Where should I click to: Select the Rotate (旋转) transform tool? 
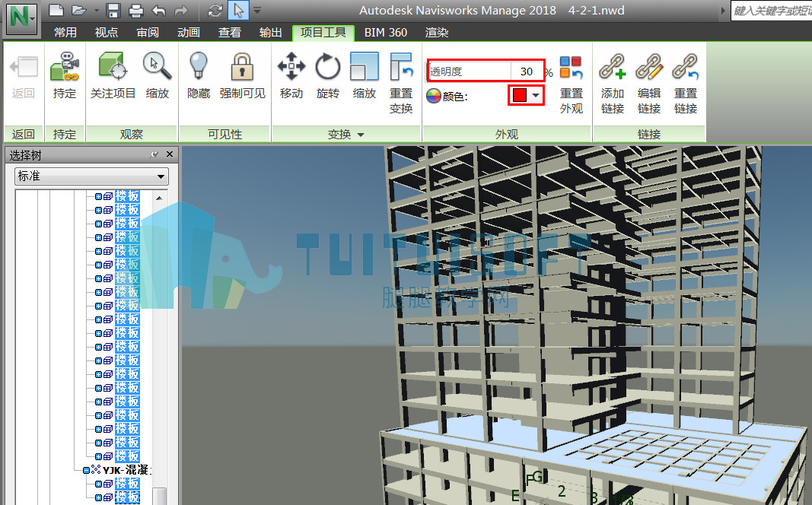coord(328,67)
